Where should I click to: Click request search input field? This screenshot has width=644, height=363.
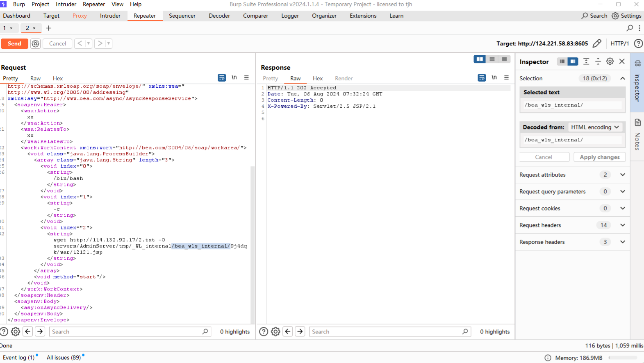click(130, 331)
